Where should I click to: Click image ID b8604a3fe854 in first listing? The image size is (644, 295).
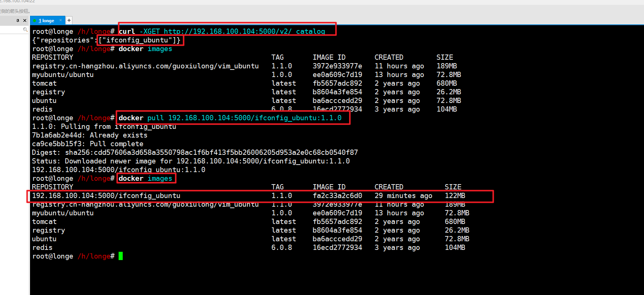pos(337,92)
